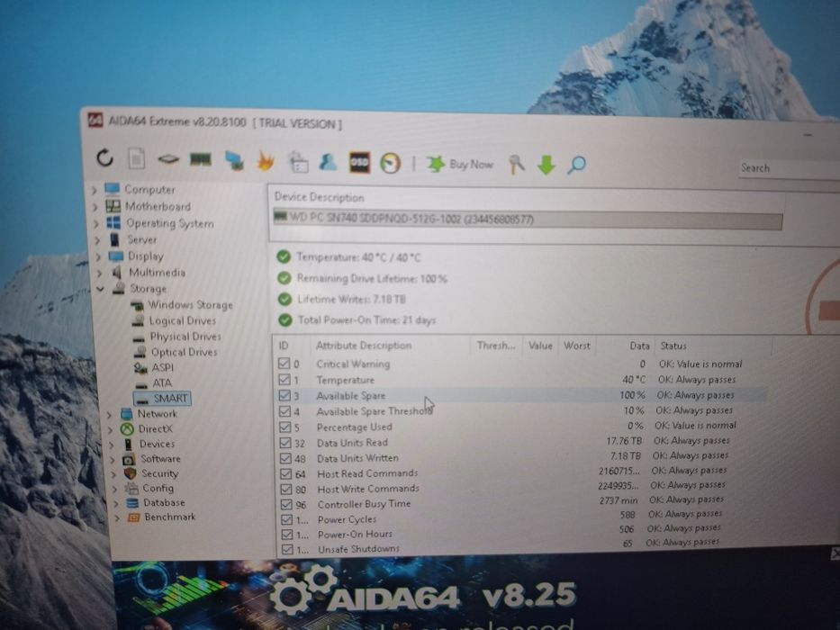Viewport: 840px width, 630px height.
Task: Open the Report page icon
Action: [136, 158]
